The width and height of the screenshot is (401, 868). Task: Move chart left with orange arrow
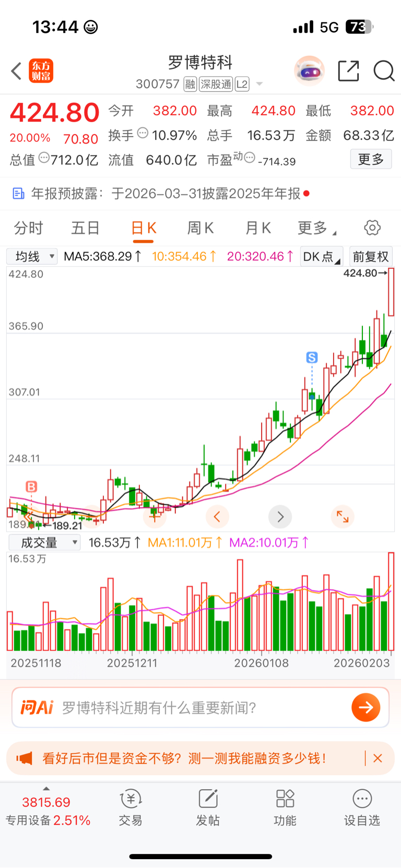217,517
